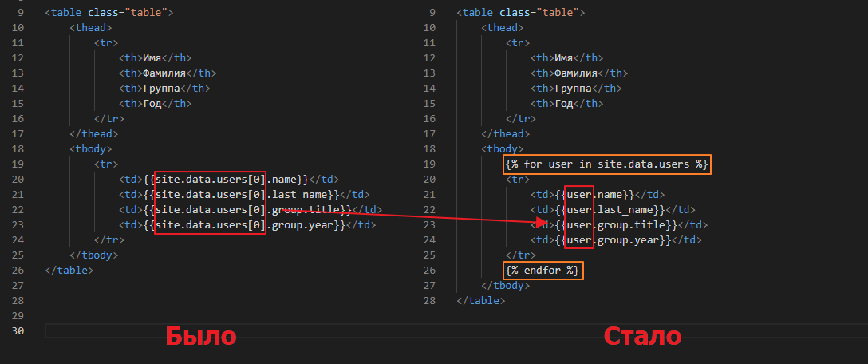Click "user.group.title" expression in right editor
868x364 pixels.
620,225
